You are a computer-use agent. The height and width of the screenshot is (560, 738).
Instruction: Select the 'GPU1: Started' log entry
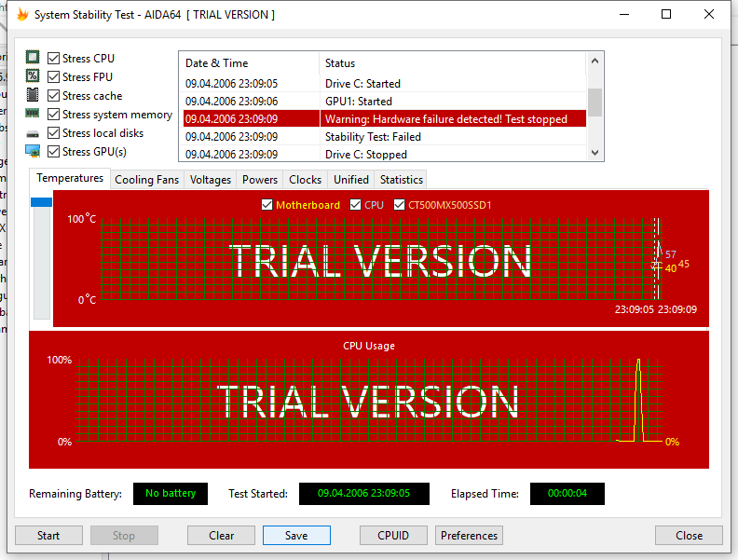[385, 102]
